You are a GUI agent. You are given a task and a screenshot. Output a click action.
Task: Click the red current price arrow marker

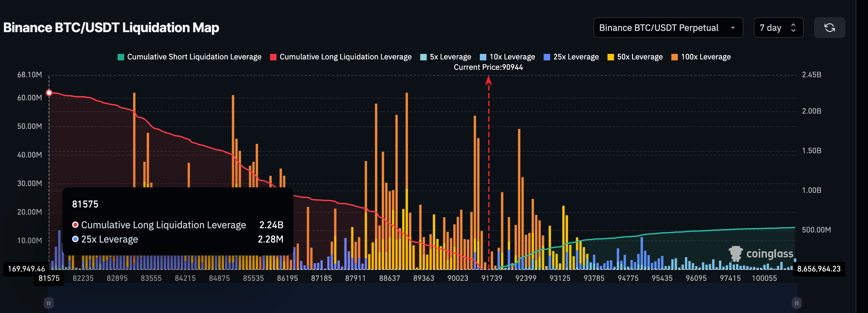tap(488, 81)
